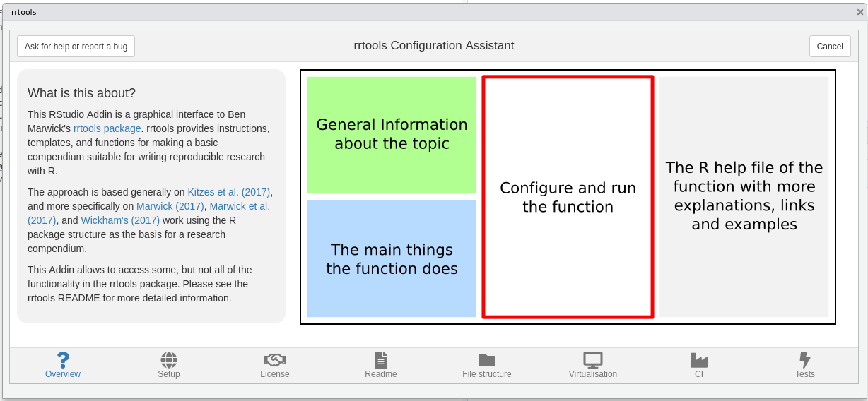Follow the Wickham's (2017) link
The height and width of the screenshot is (401, 868).
(x=120, y=220)
